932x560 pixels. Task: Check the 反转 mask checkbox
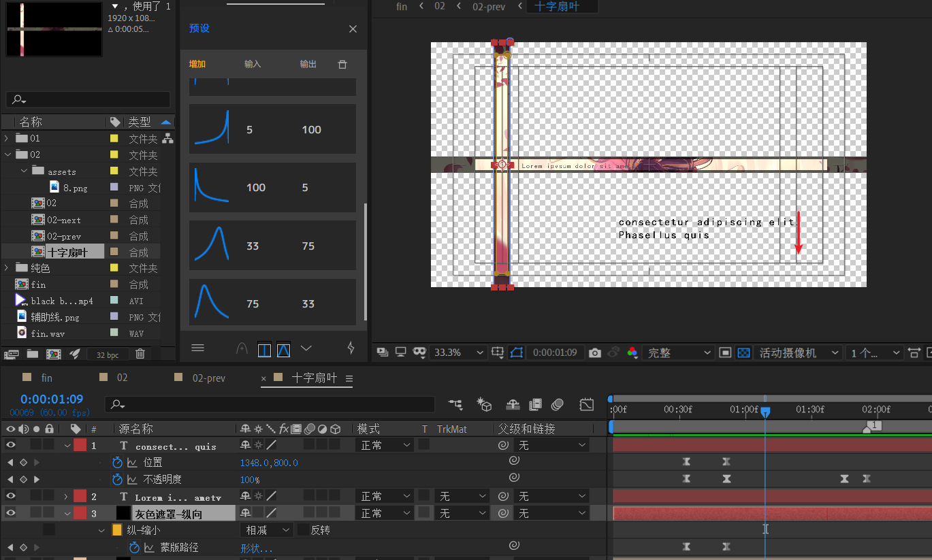tap(302, 529)
